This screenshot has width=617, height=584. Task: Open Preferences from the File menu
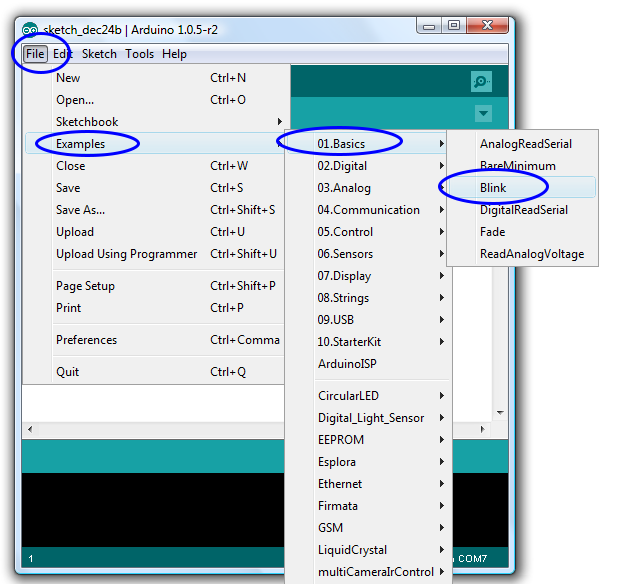[x=156, y=340]
